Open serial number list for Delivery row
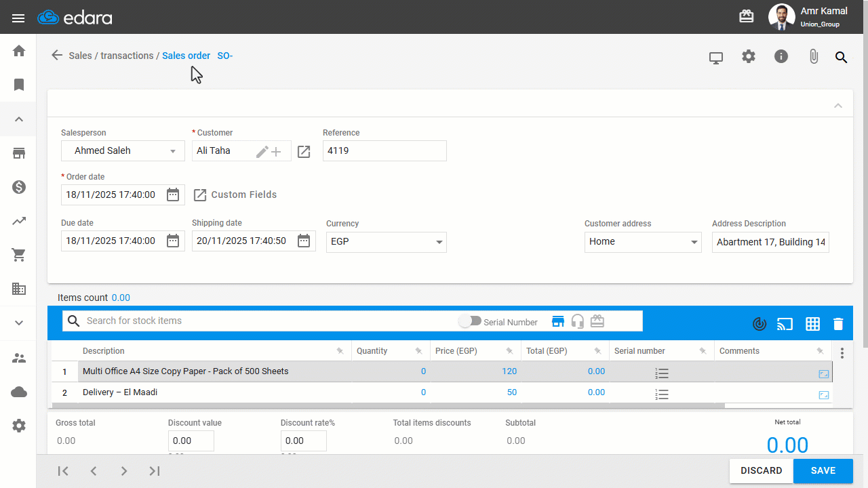Screen dimensions: 868x488 (x=662, y=394)
